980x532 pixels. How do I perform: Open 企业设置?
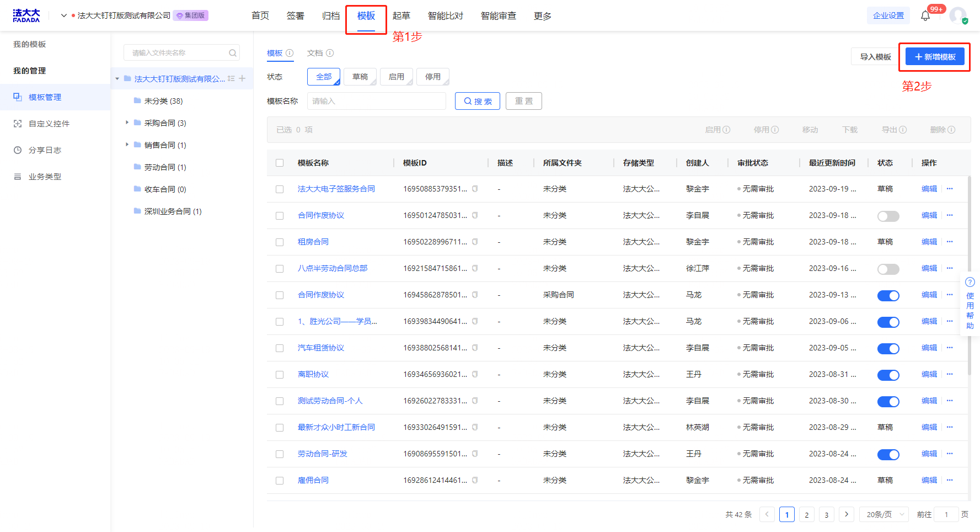(x=888, y=15)
